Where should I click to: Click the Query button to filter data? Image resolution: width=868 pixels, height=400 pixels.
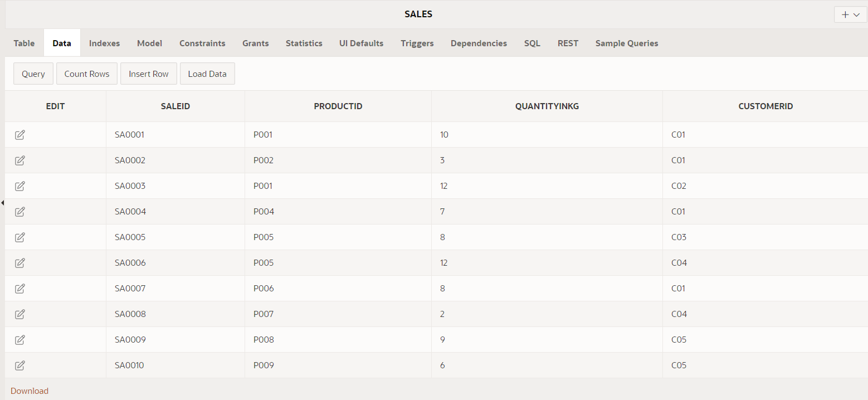[33, 73]
